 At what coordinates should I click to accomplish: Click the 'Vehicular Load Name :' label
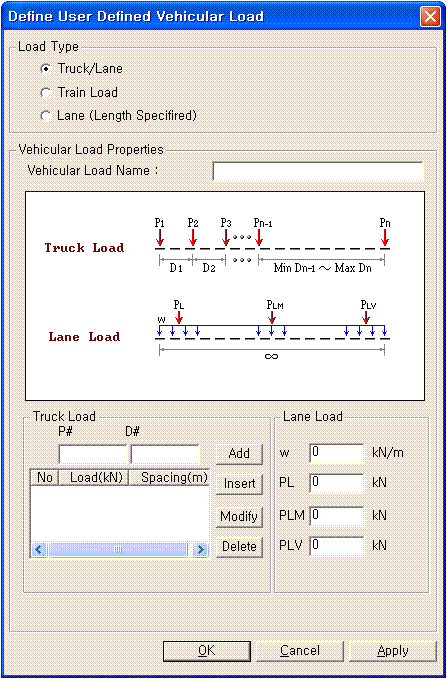point(93,170)
